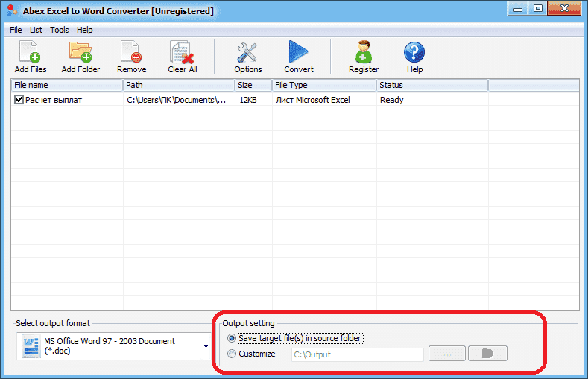Click the Ready status cell
The width and height of the screenshot is (588, 379).
pos(391,100)
